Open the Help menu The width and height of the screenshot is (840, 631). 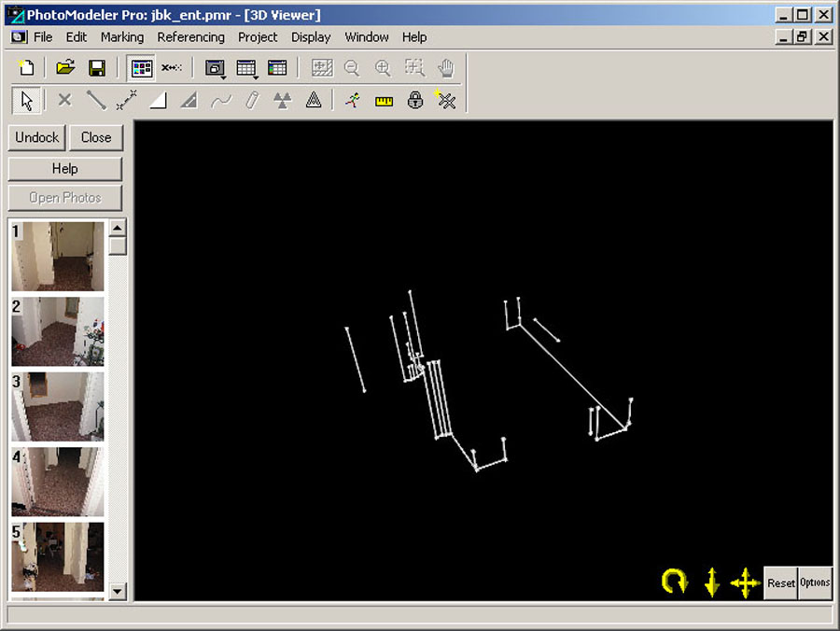pos(414,37)
